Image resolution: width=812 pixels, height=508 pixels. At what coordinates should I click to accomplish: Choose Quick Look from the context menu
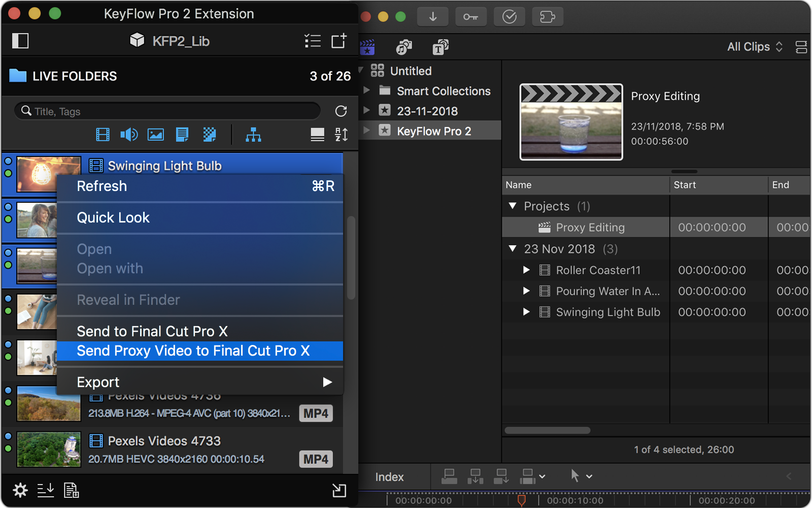click(200, 218)
